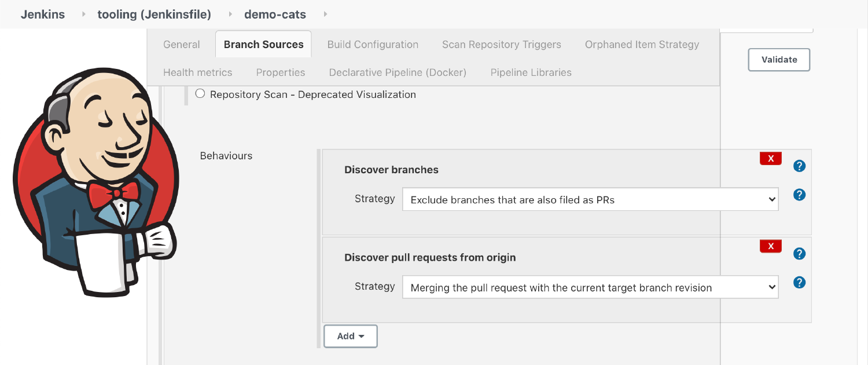The width and height of the screenshot is (868, 365).
Task: Open the Build Configuration tab
Action: (373, 44)
